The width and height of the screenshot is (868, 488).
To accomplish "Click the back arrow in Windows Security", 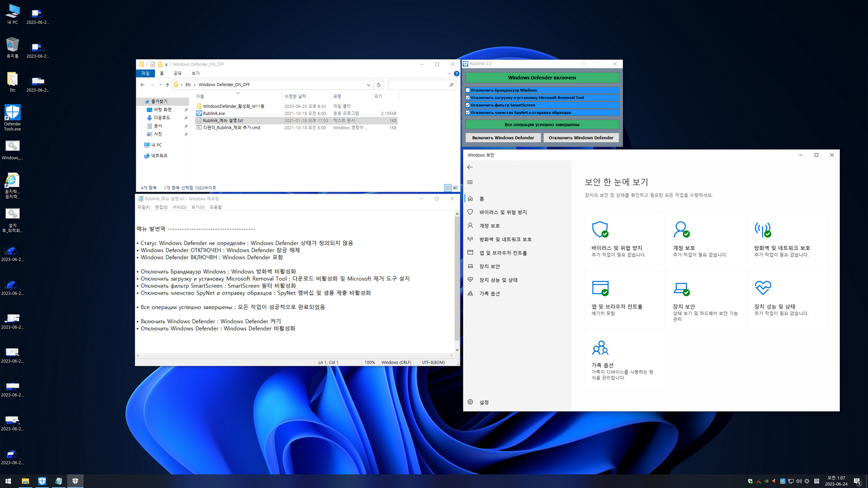I will [x=470, y=167].
